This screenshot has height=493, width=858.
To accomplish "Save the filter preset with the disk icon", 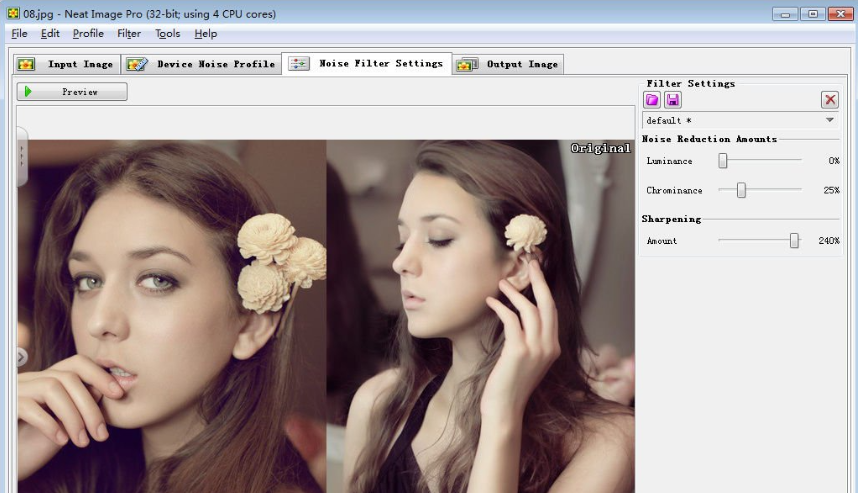I will point(673,100).
